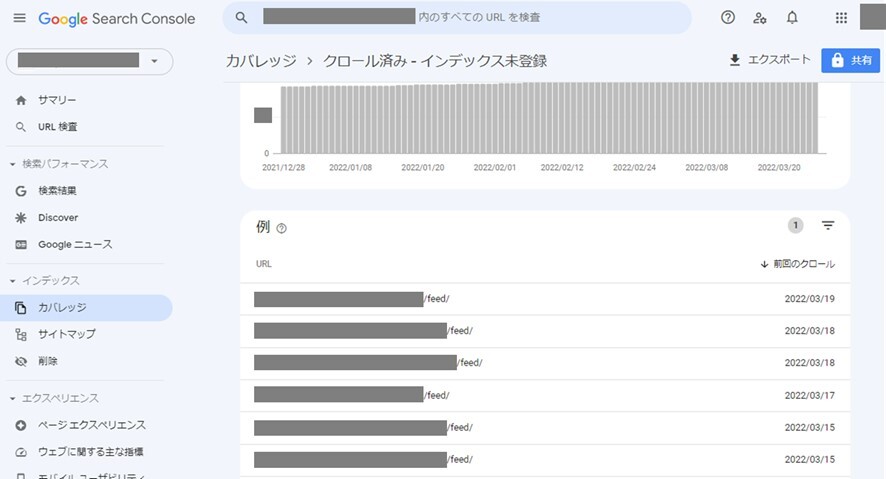Collapse the 検索パフォーマンス section

[x=12, y=164]
